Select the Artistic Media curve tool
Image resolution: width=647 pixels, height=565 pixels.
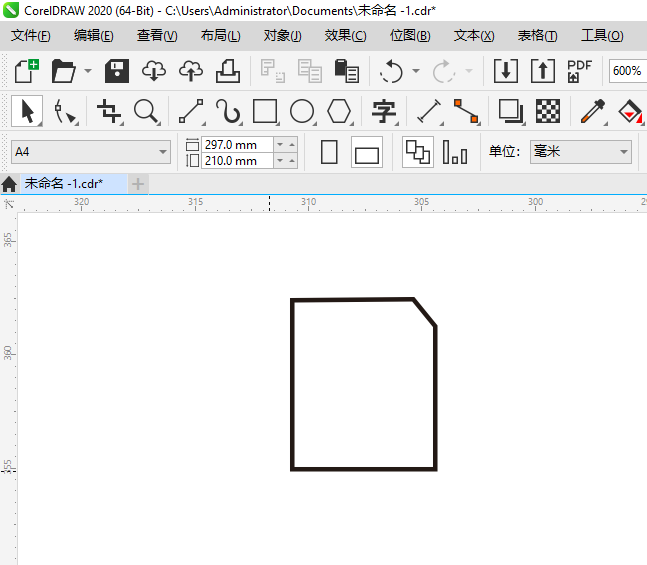pos(228,111)
